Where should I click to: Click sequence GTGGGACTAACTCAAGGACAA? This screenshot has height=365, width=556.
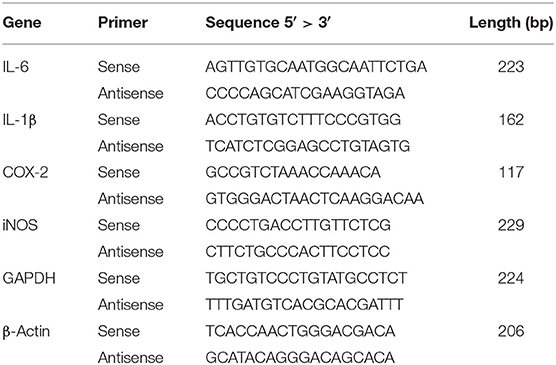315,199
